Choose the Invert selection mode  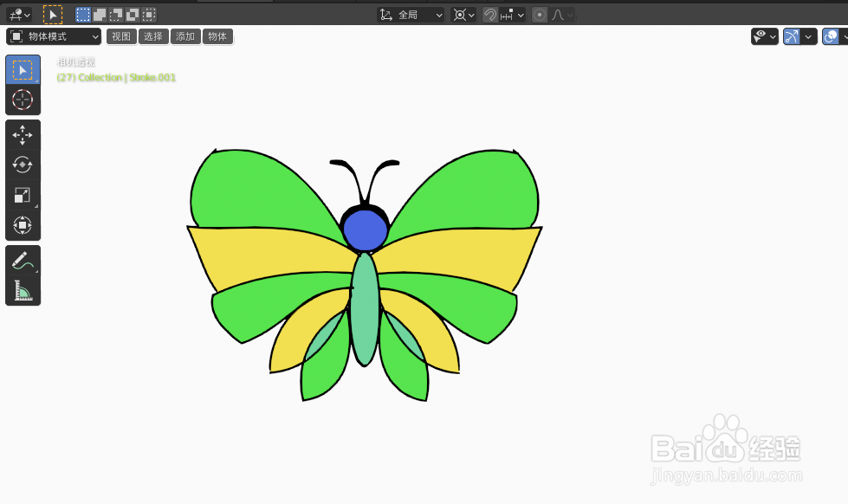(x=133, y=15)
